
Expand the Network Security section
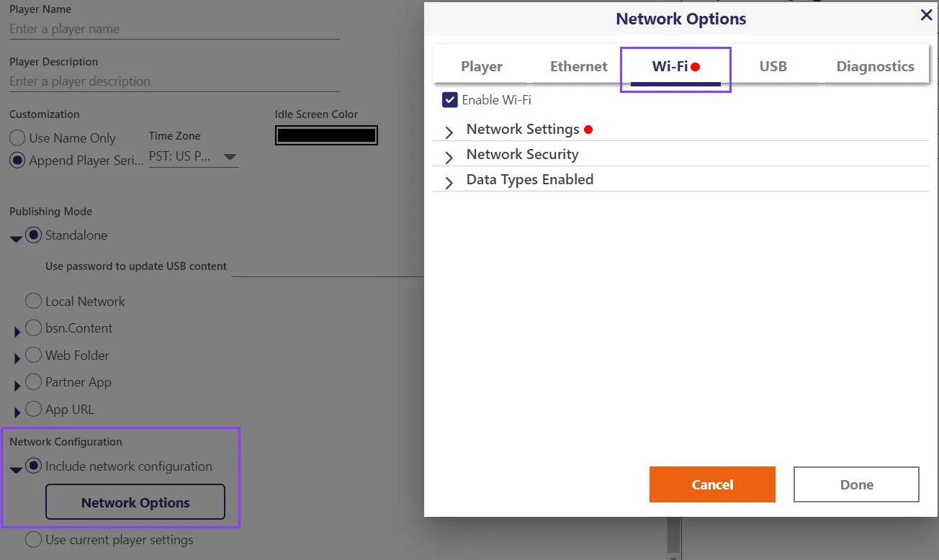click(449, 157)
